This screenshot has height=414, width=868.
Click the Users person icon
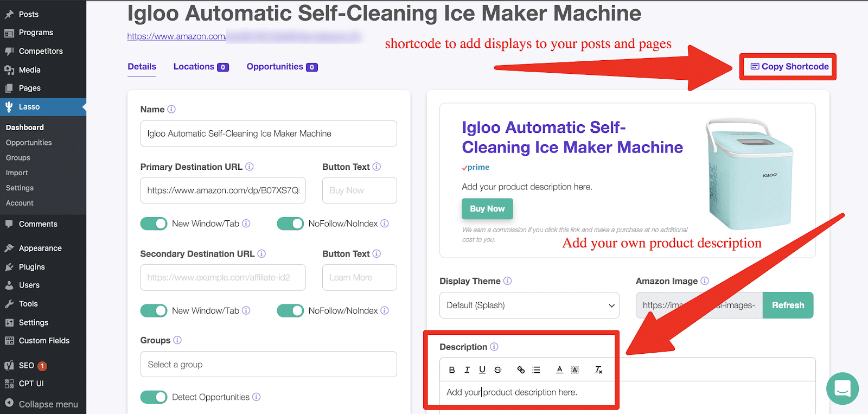click(x=9, y=285)
